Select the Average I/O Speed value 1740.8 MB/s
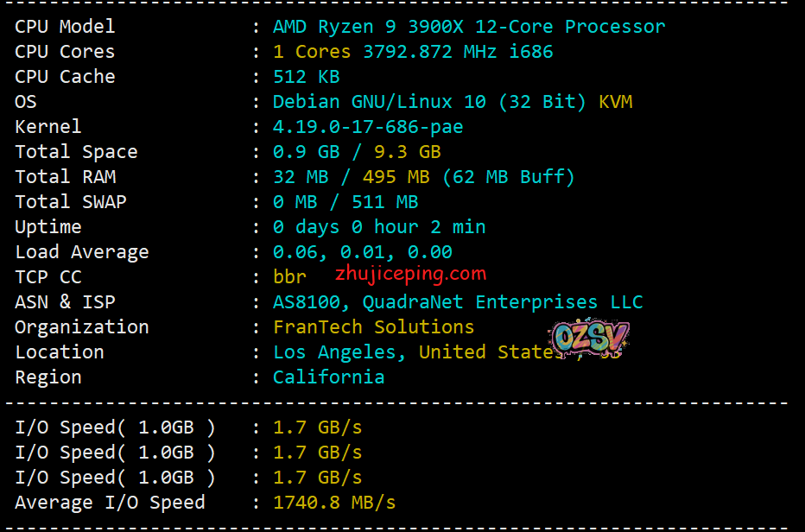The image size is (805, 532). 334,503
